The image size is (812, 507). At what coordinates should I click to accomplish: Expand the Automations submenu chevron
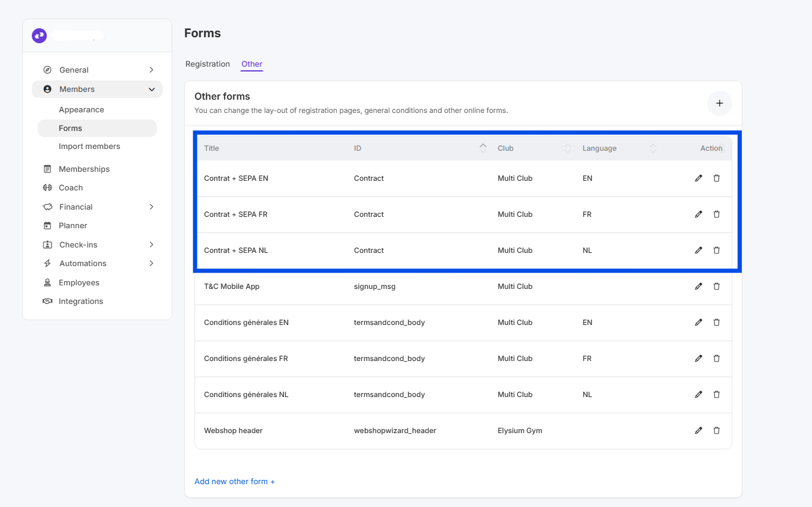tap(151, 264)
